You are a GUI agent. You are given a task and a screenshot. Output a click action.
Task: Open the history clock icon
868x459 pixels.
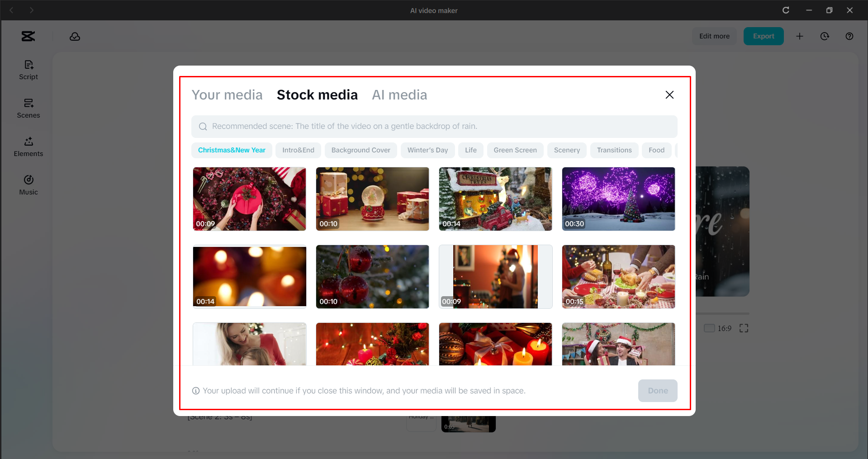825,36
